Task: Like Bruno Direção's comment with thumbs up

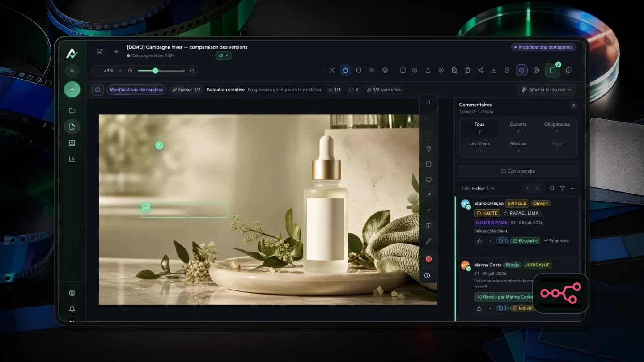Action: [479, 241]
